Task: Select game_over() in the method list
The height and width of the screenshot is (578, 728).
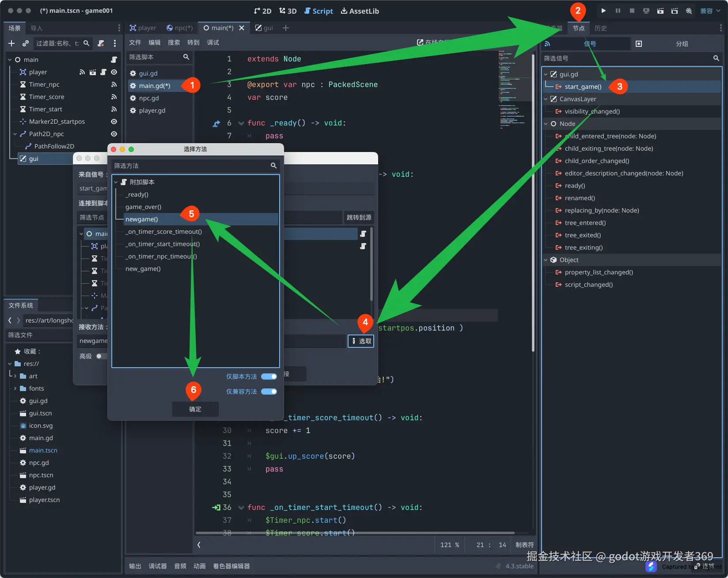Action: (143, 207)
